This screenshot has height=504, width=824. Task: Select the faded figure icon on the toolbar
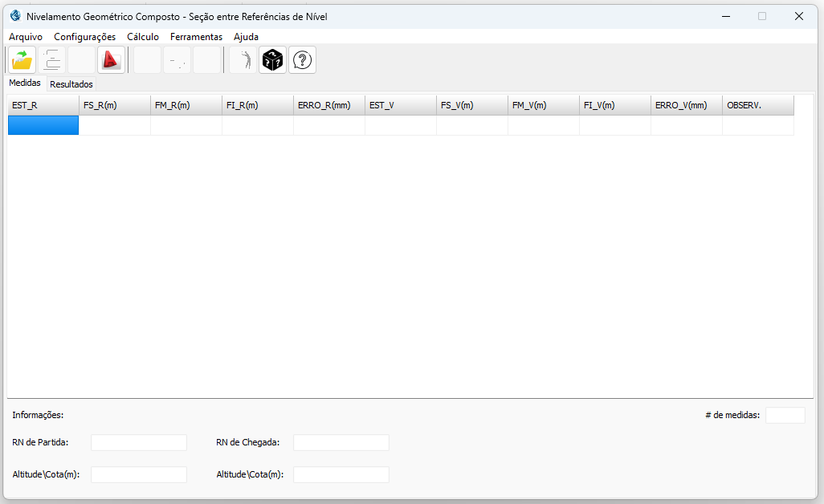tap(243, 59)
